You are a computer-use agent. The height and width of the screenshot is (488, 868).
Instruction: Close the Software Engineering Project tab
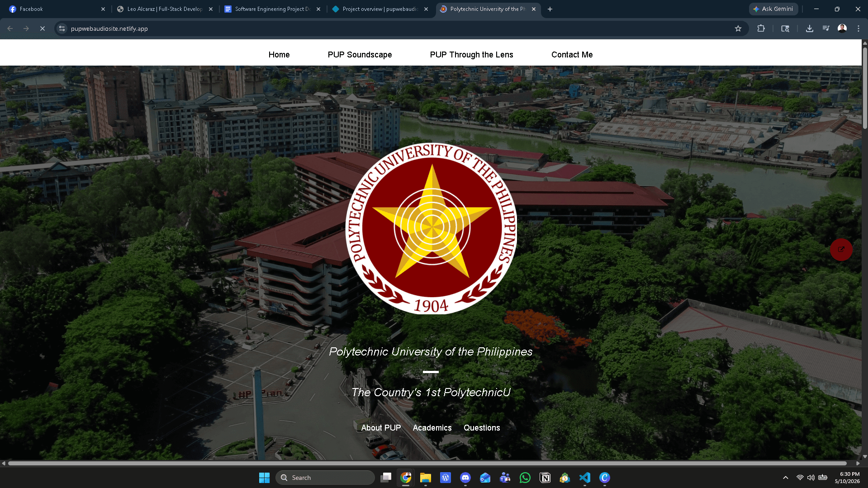[318, 9]
